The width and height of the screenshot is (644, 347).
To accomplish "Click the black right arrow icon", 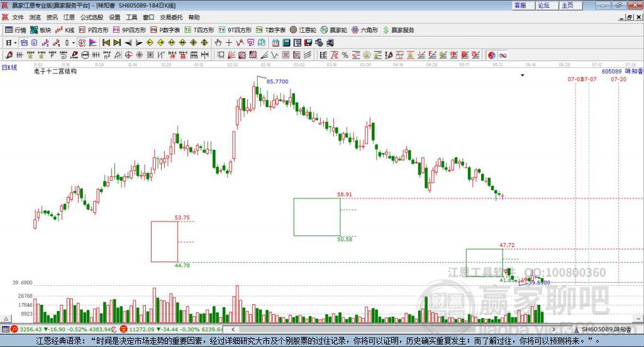I will coord(139,43).
